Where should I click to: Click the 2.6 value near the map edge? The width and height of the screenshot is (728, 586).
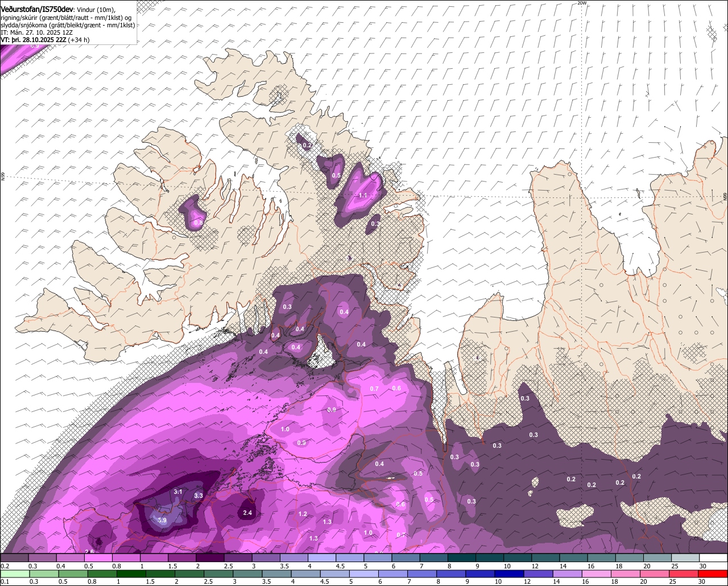coord(89,551)
